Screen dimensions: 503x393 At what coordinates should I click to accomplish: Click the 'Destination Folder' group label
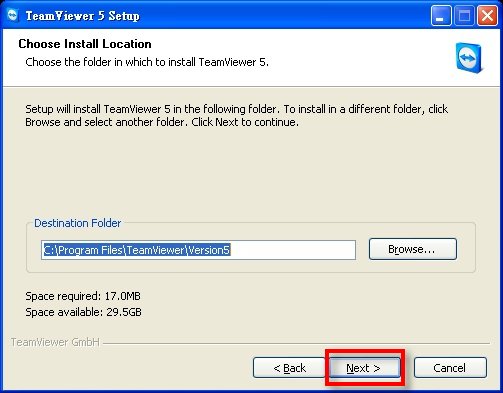77,223
